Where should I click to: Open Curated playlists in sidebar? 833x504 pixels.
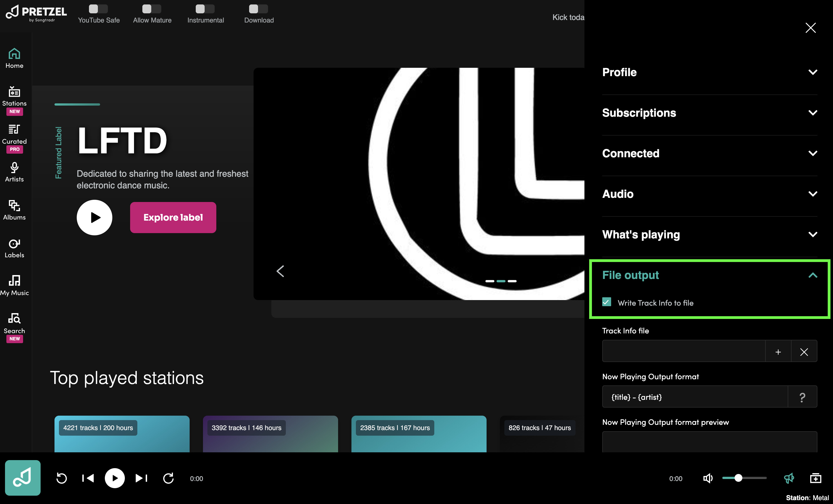click(x=14, y=138)
